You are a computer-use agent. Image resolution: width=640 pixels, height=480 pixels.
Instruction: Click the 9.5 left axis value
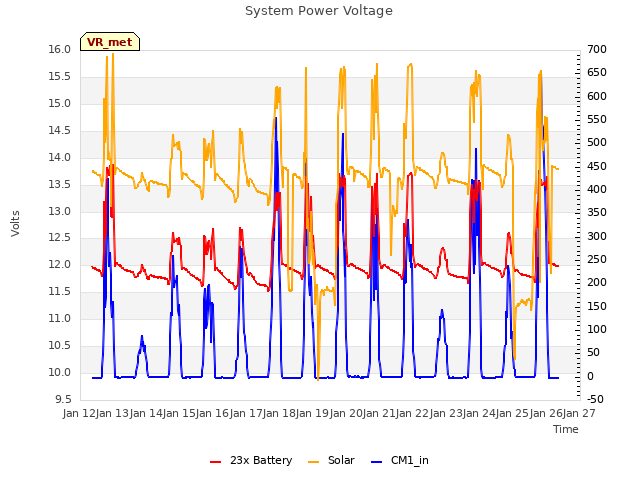(63, 399)
